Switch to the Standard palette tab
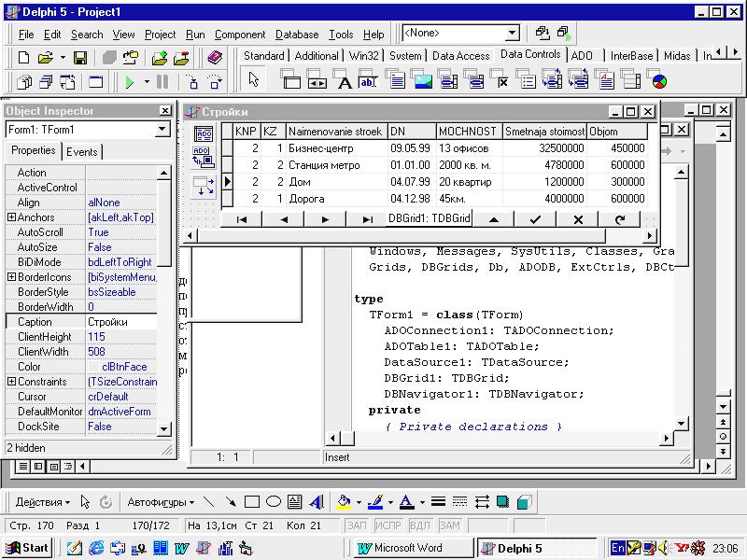This screenshot has height=560, width=747. [263, 56]
